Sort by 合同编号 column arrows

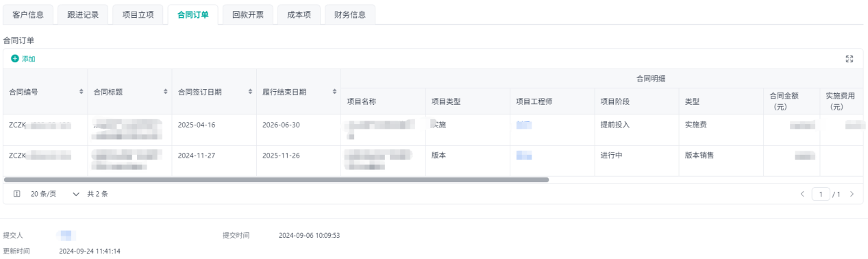click(82, 92)
